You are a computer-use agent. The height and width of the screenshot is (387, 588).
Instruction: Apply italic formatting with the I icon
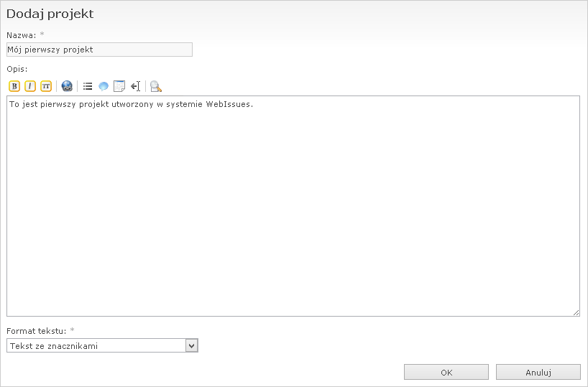click(30, 86)
